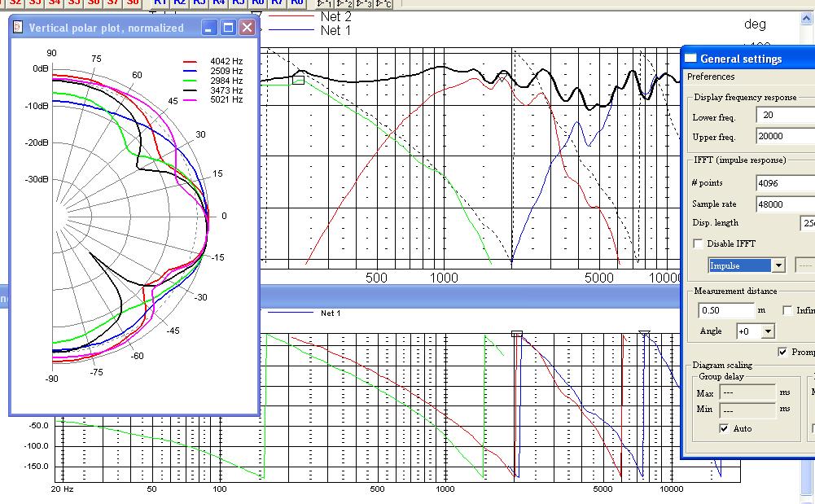Toggle the Group delay Auto checkbox

[x=724, y=428]
